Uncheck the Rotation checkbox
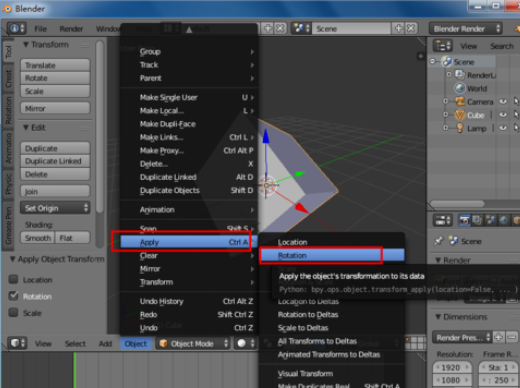Image resolution: width=520 pixels, height=388 pixels. (x=13, y=296)
